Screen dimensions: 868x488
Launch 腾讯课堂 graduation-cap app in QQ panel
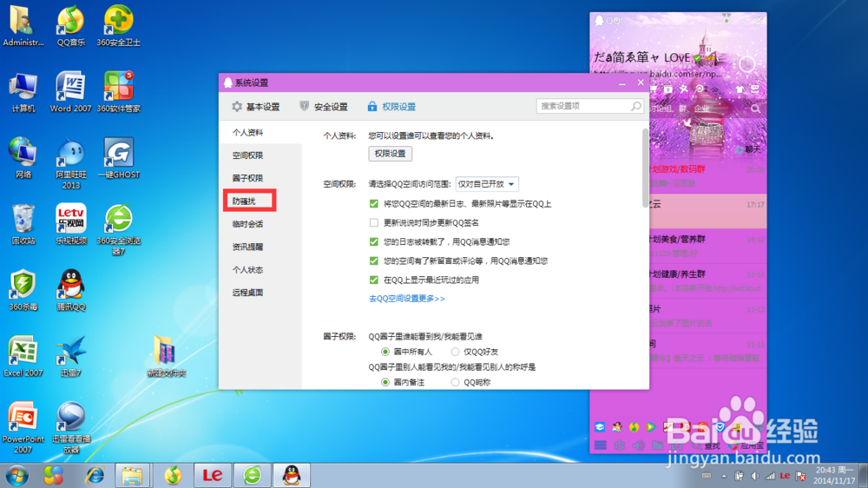pos(600,427)
